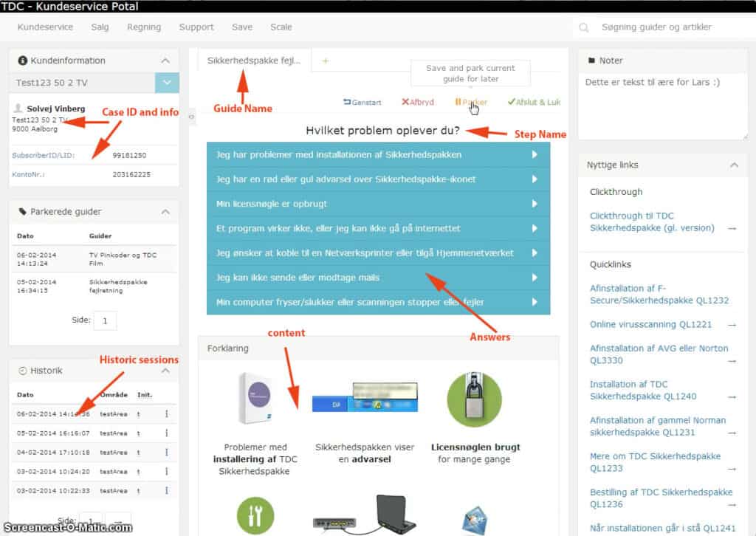This screenshot has height=536, width=756.
Task: Cancel the guide with Afbryd
Action: (418, 102)
